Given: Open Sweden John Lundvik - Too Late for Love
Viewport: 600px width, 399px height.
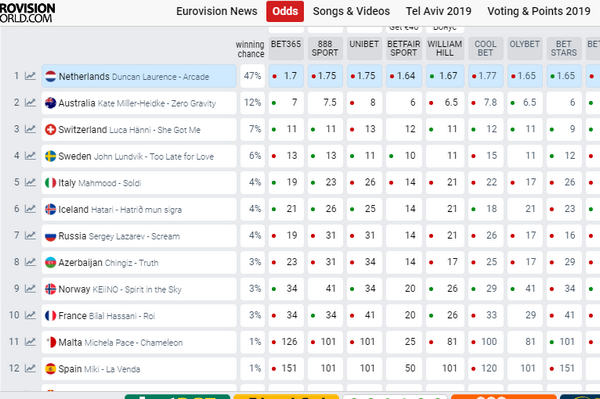Looking at the screenshot, I should click(139, 156).
